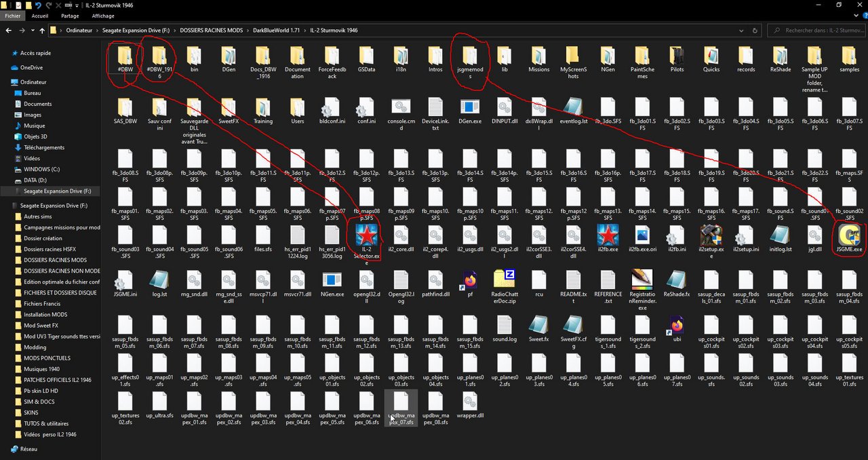Open the SAS_DBW folder

[x=124, y=111]
